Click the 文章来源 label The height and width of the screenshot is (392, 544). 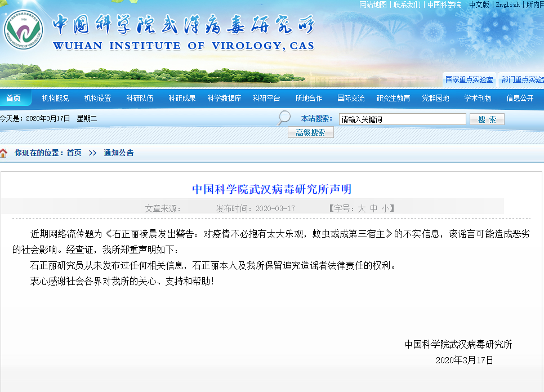coord(162,208)
